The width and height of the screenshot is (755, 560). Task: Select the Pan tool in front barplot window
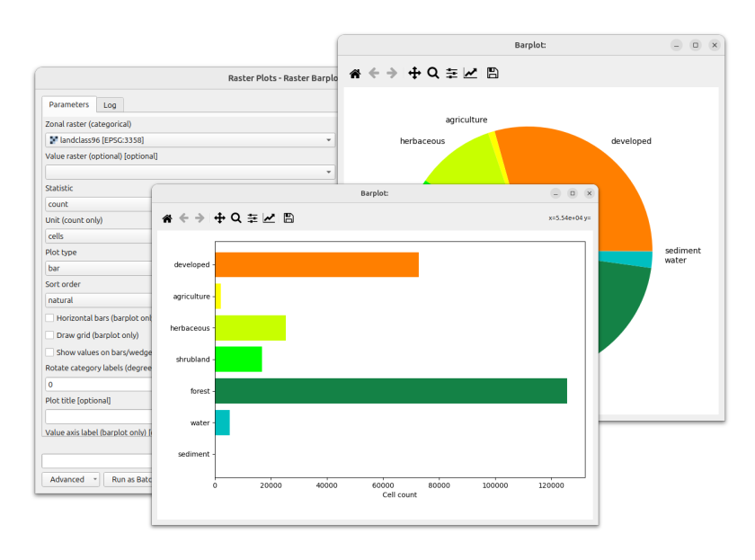click(219, 218)
